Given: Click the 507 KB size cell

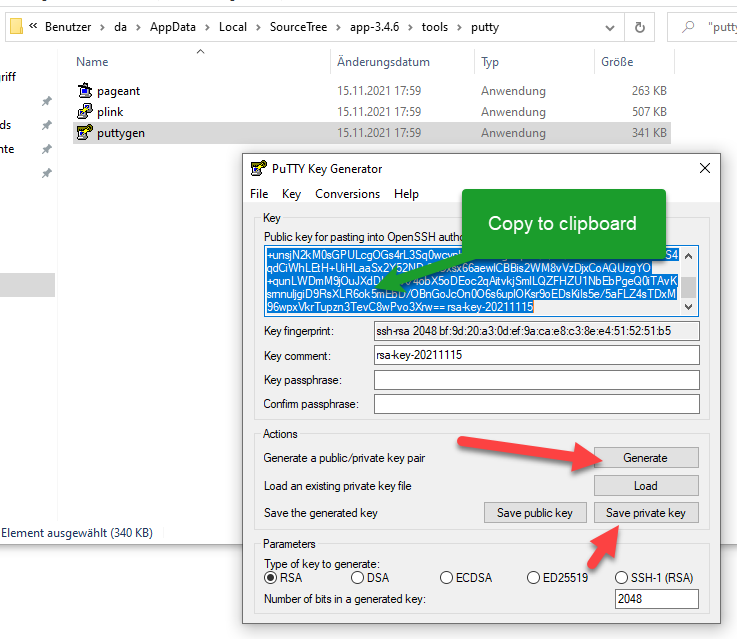Looking at the screenshot, I should coord(649,111).
